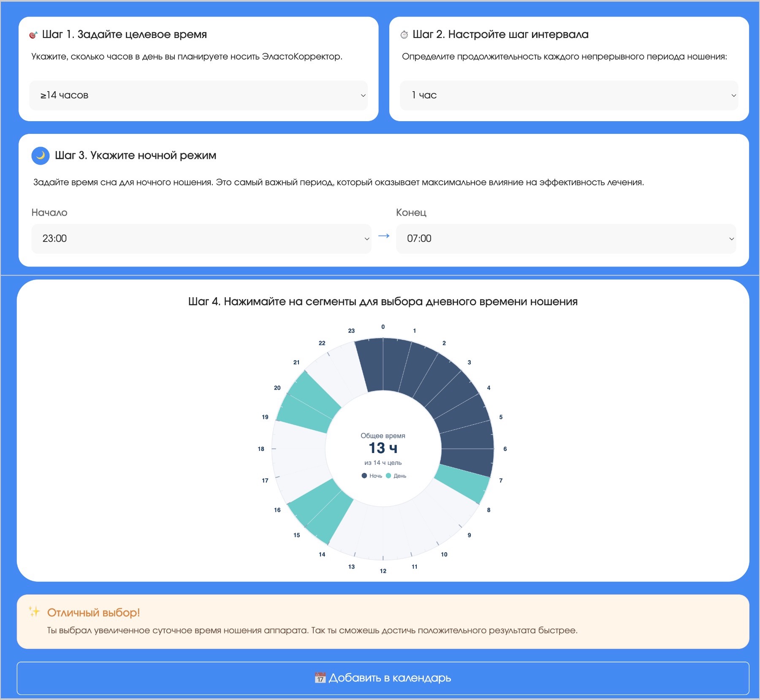Click the arrow between Начало and Конец
This screenshot has width=760, height=700.
pyautogui.click(x=384, y=236)
